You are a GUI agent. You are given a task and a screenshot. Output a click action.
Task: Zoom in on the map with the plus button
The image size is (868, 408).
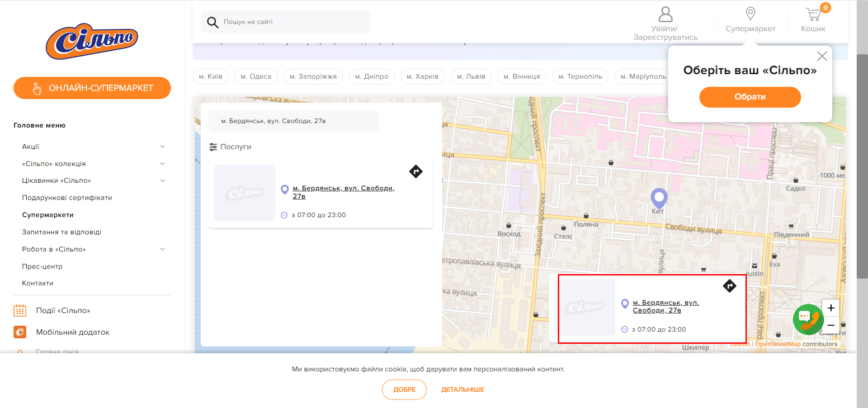831,308
